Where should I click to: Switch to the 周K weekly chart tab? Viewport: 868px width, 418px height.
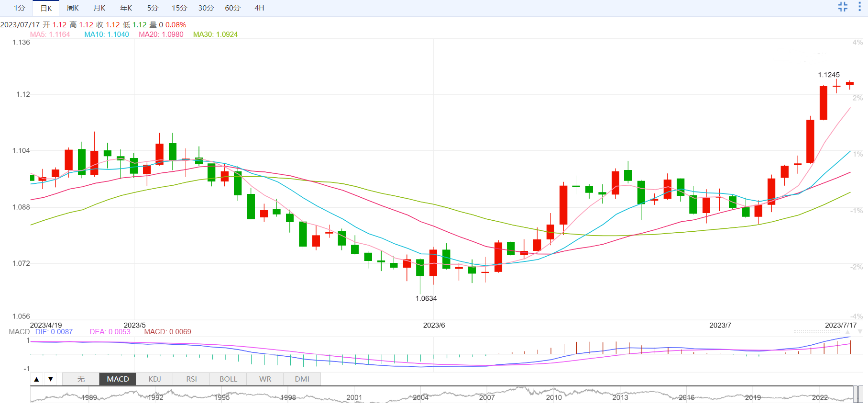pyautogui.click(x=73, y=8)
